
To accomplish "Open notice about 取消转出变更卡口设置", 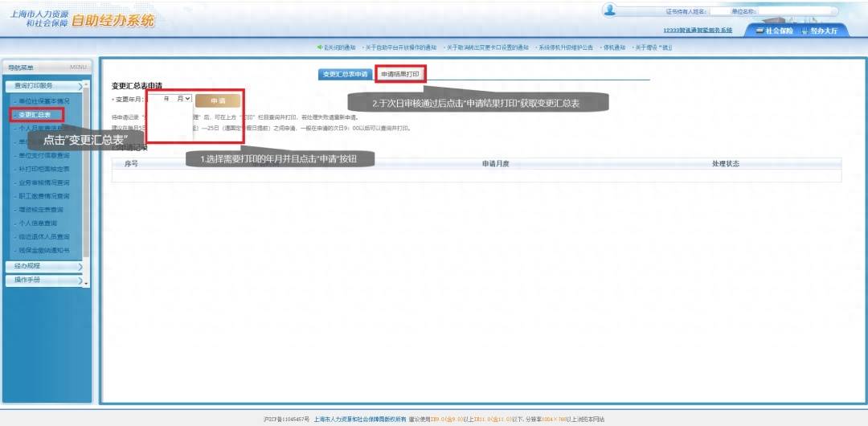I will 488,47.
